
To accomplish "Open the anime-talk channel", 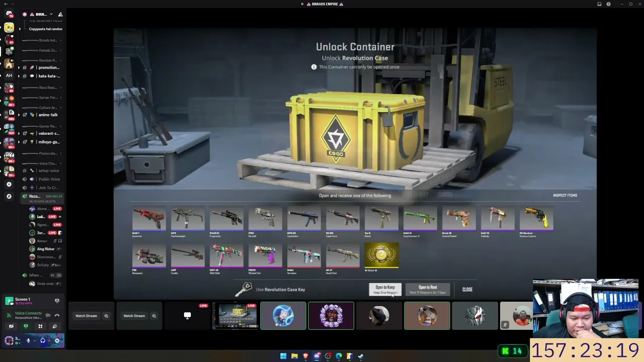I will [x=43, y=115].
